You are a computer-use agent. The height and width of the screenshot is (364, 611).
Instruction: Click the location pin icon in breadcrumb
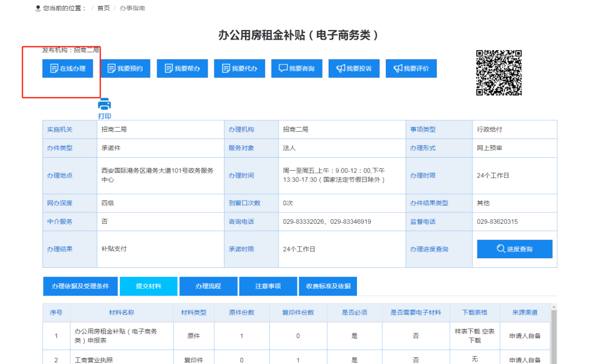(38, 8)
